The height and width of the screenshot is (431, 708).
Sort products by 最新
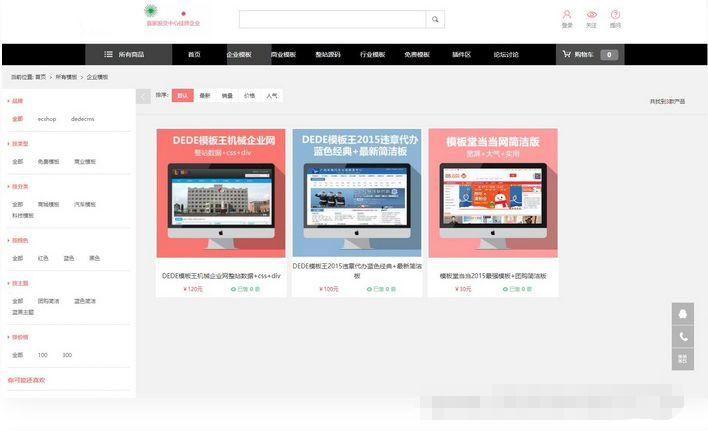click(205, 96)
